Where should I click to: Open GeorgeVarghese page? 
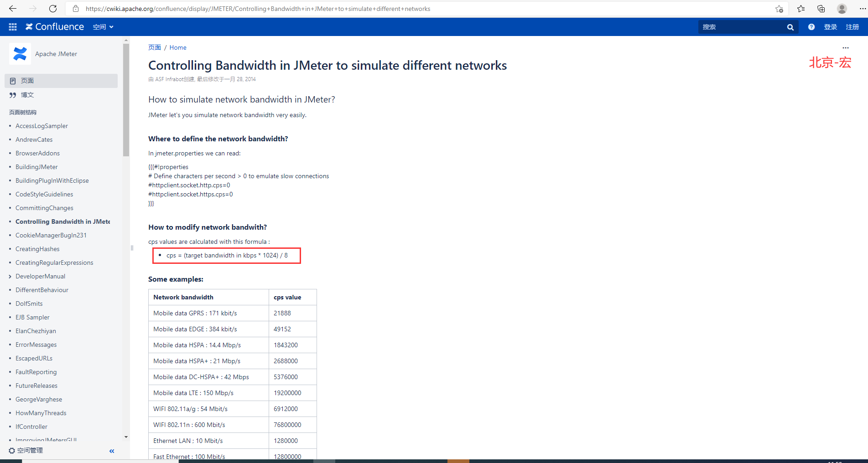pos(39,399)
